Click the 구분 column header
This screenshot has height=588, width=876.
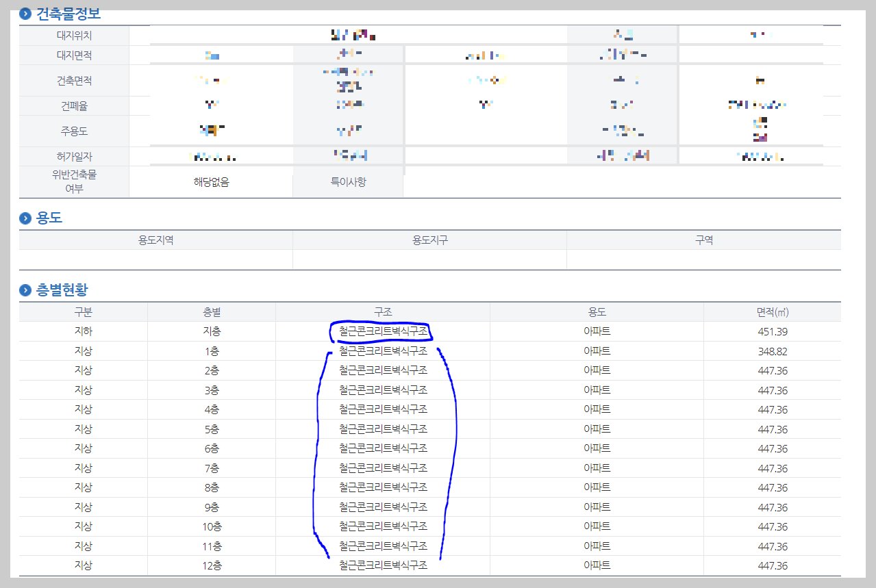83,312
